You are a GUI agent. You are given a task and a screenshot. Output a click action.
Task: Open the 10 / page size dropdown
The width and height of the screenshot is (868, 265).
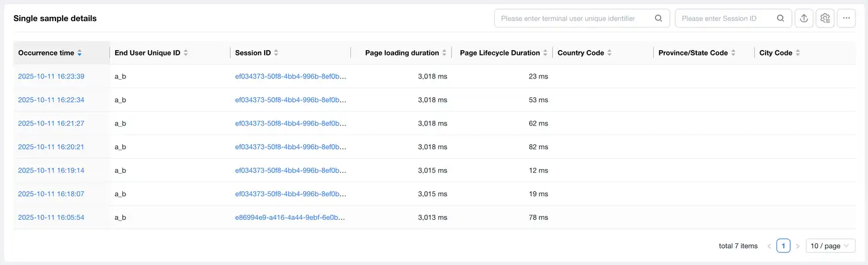tap(830, 246)
